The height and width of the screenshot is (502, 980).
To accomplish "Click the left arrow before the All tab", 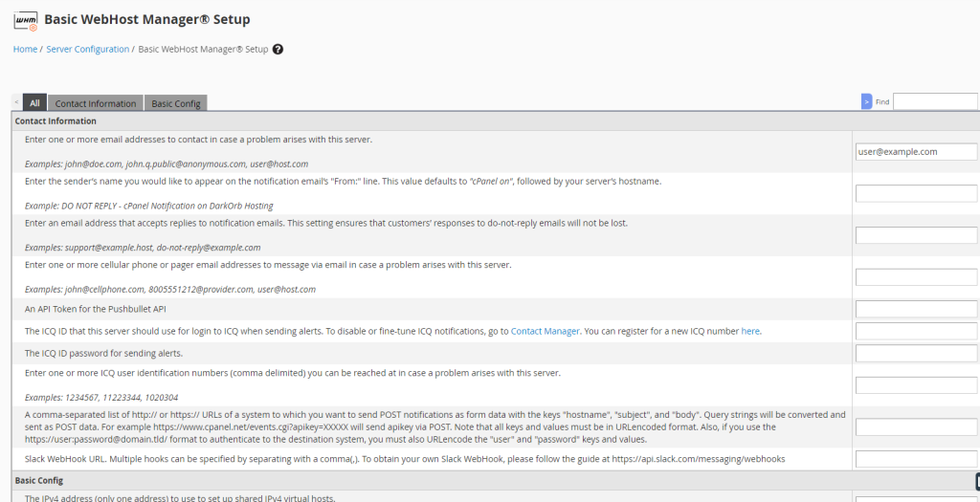I will (16, 102).
